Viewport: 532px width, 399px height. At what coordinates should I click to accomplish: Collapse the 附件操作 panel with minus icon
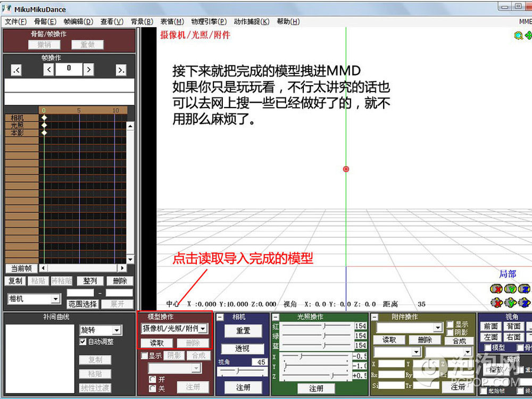pos(375,317)
